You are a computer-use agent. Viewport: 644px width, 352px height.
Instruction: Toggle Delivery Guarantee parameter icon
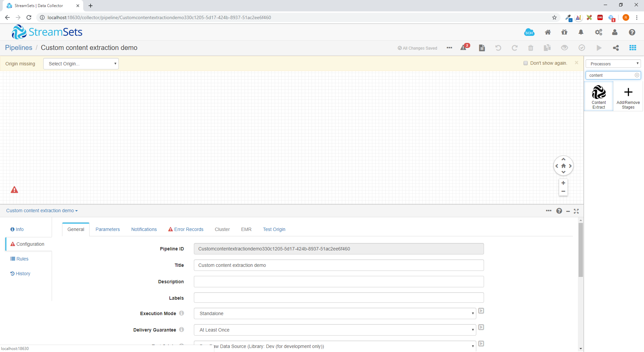[x=481, y=328]
